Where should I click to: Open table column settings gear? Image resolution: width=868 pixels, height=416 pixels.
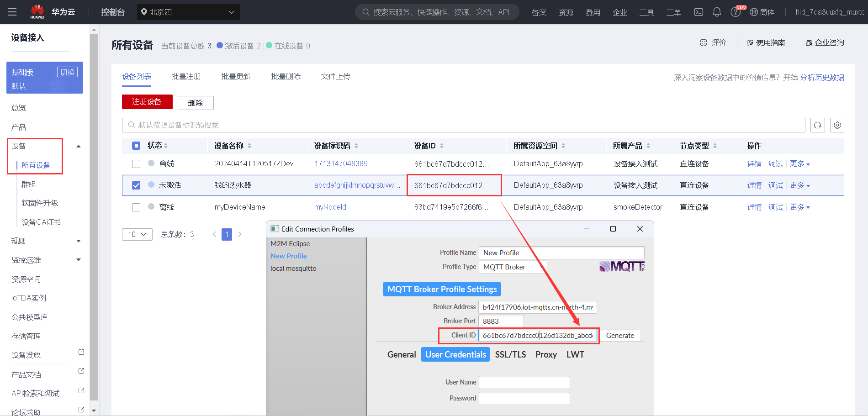click(837, 125)
